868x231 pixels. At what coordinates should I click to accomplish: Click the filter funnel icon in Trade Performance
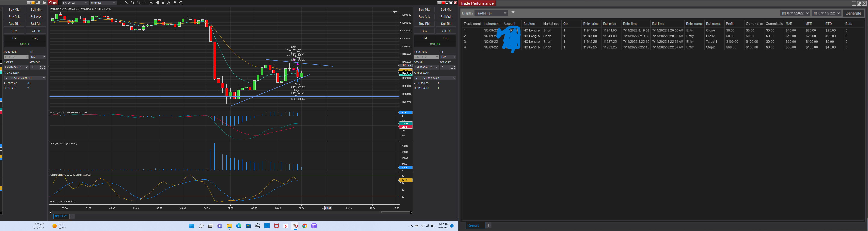[513, 13]
